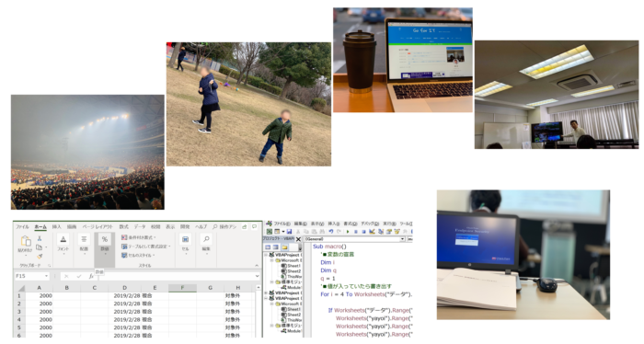
Task: Open the (General) object dropdown
Action: [354, 239]
